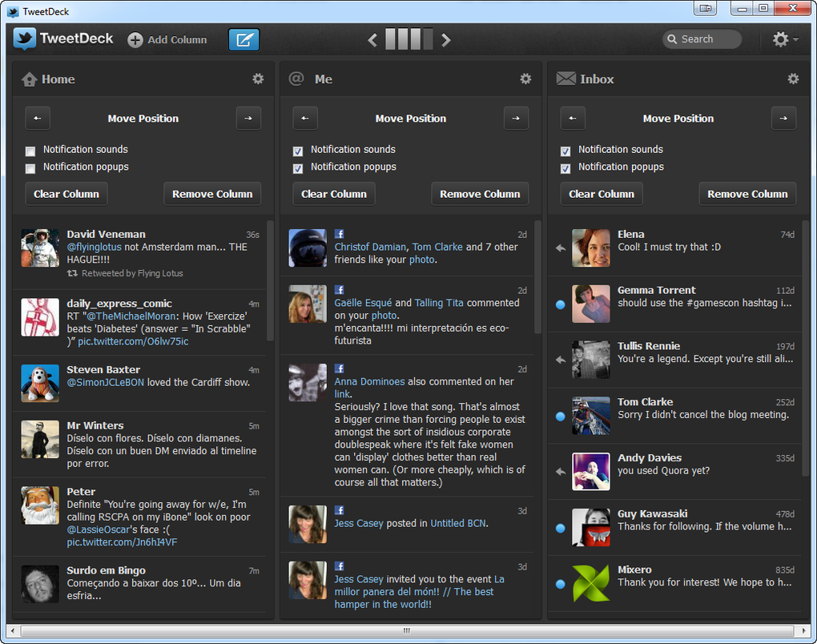817x644 pixels.
Task: Click unread blue dot beside Guy Kawasaki
Action: tap(561, 528)
